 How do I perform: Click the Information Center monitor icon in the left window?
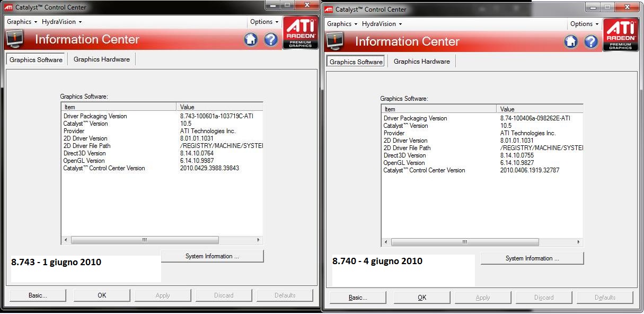[x=16, y=39]
